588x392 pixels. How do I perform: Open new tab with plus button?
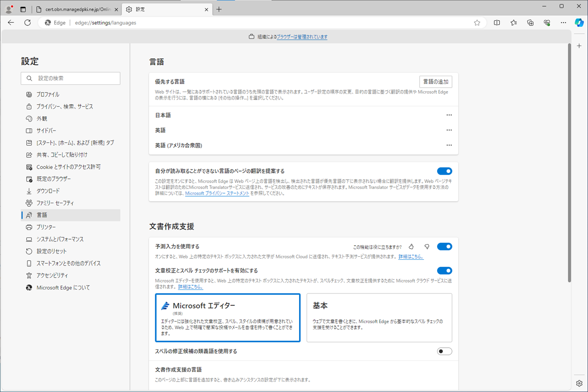(219, 9)
